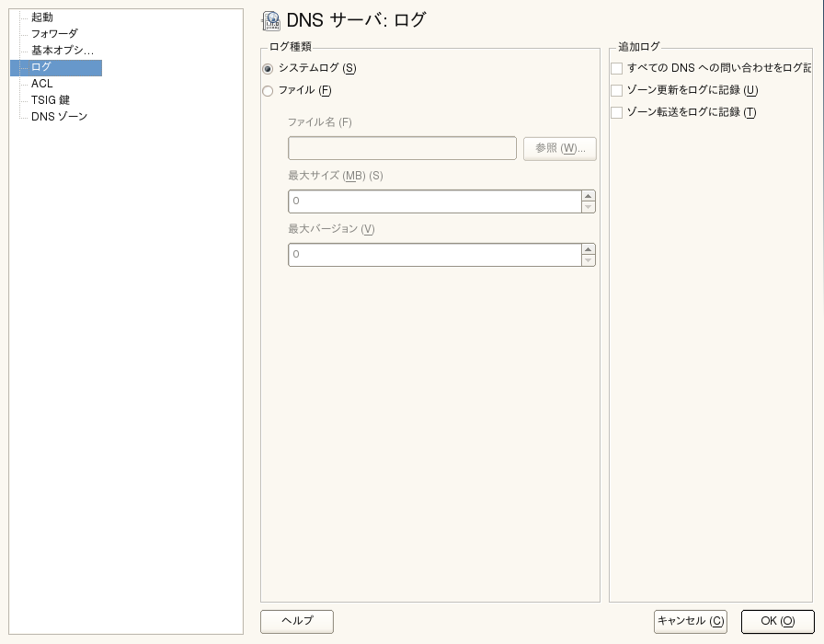Select DNS ゾーン in the tree
The image size is (824, 644).
coord(59,117)
